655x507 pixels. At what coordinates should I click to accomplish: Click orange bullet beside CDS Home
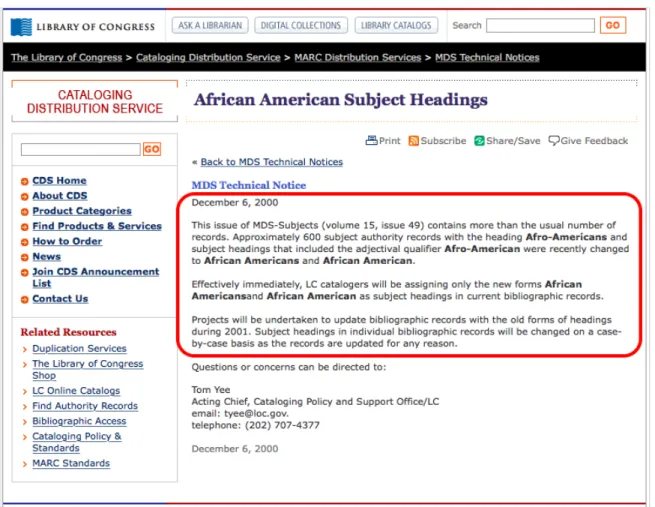click(25, 181)
